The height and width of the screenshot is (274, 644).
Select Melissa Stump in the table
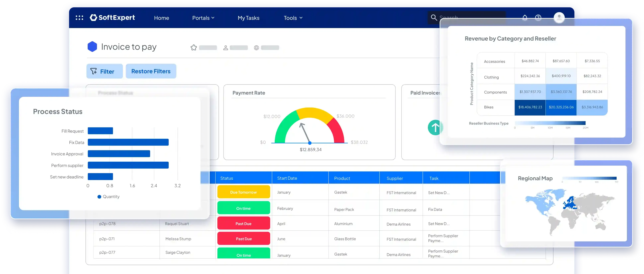(x=178, y=239)
